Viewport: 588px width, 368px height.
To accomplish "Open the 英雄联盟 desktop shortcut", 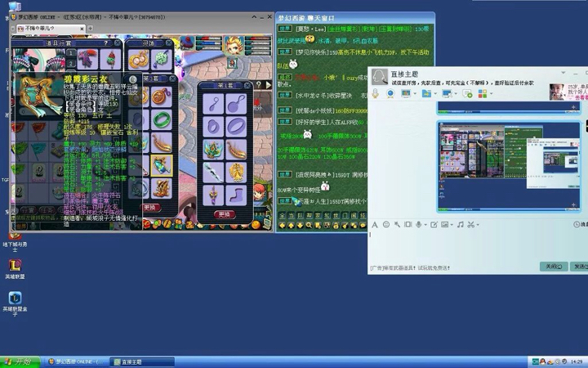I will coord(15,268).
